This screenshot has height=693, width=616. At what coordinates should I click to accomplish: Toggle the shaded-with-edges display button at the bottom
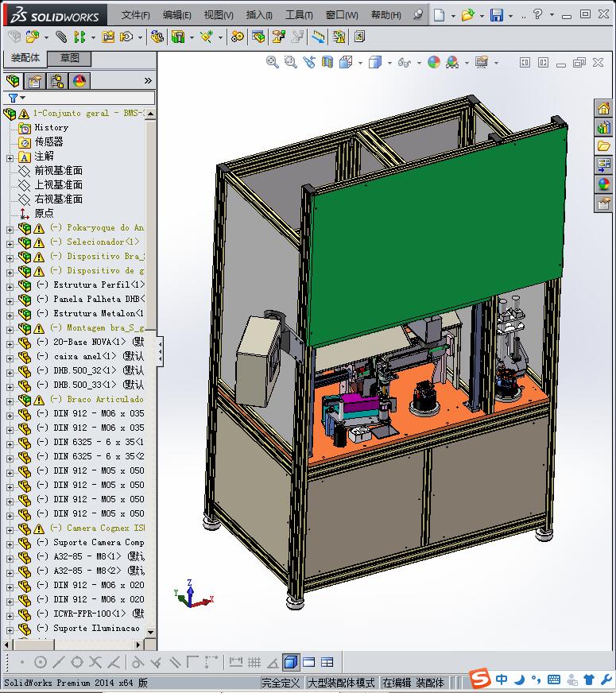coord(290,662)
